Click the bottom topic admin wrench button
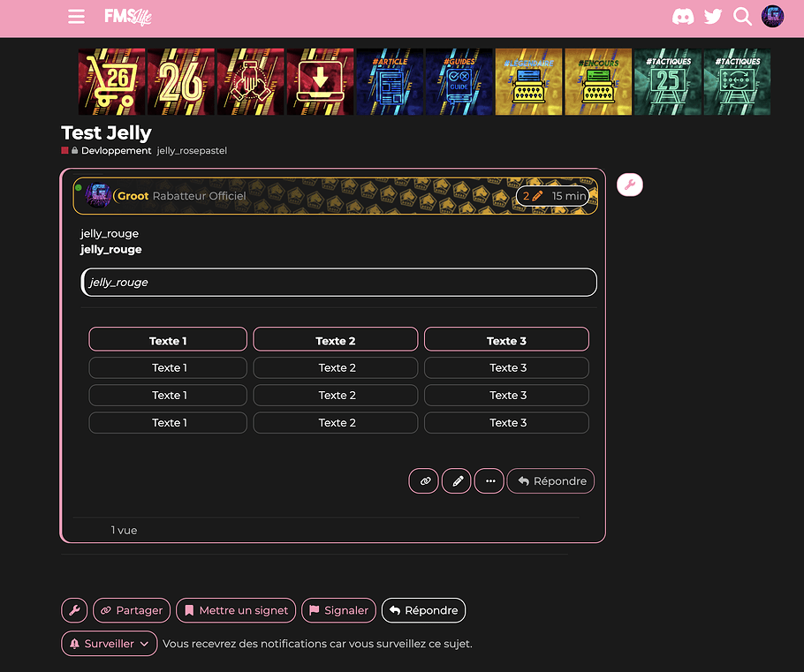This screenshot has width=804, height=672. (74, 610)
